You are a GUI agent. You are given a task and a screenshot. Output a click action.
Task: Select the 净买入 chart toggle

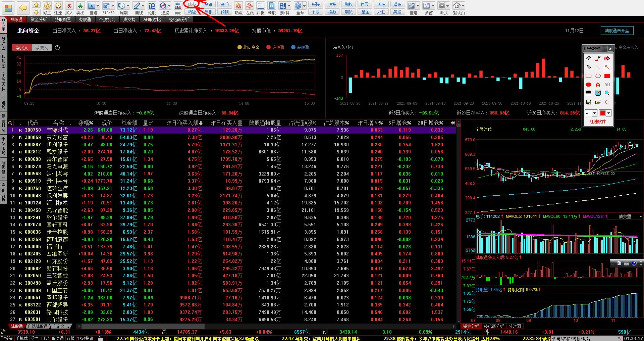22,48
